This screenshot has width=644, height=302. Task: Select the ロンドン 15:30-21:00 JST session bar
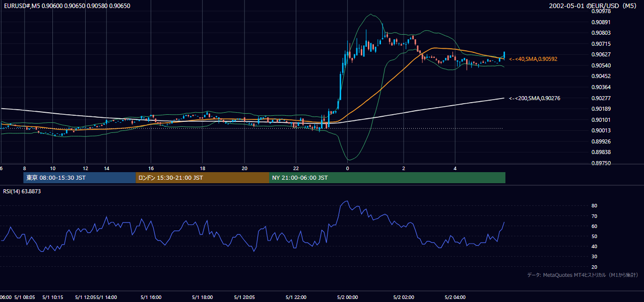(x=203, y=178)
